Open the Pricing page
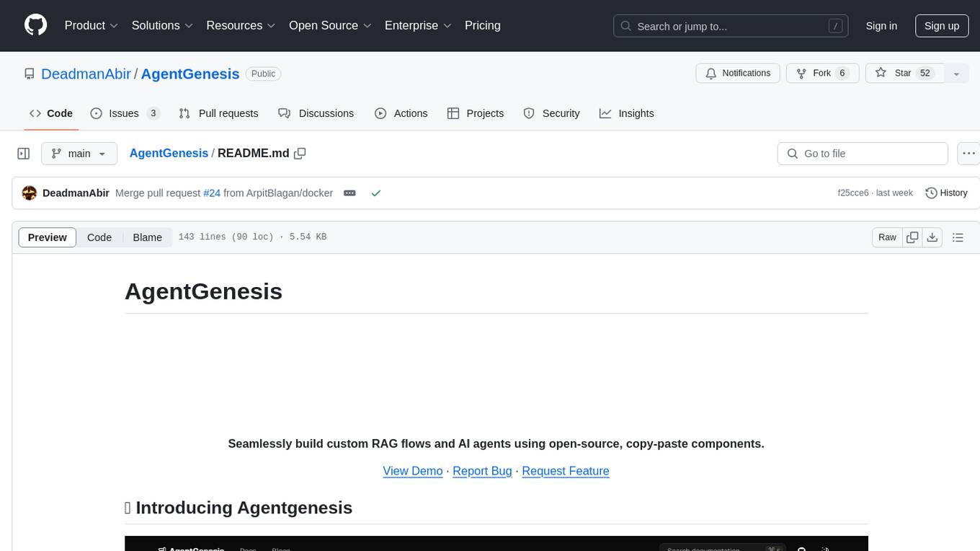The image size is (980, 551). click(483, 25)
